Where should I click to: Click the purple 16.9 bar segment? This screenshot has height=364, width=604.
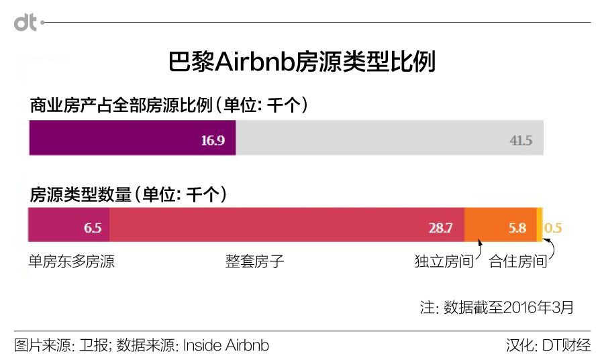coord(132,138)
